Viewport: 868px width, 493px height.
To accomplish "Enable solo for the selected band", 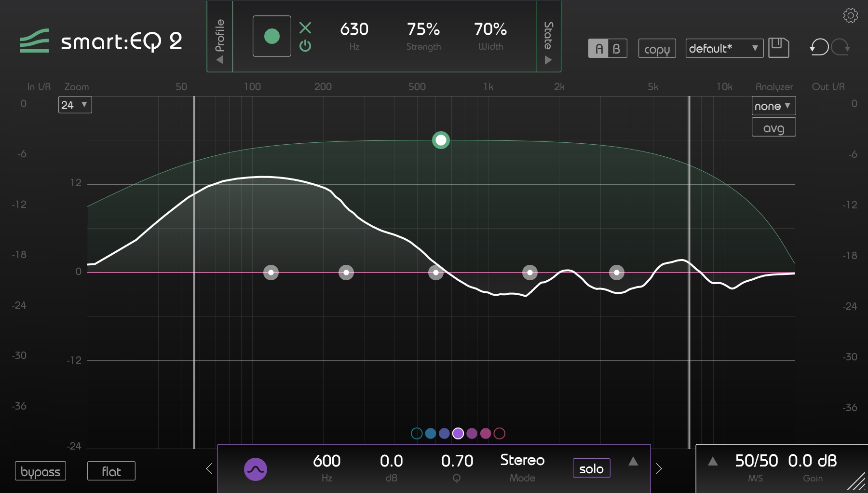I will [x=591, y=468].
